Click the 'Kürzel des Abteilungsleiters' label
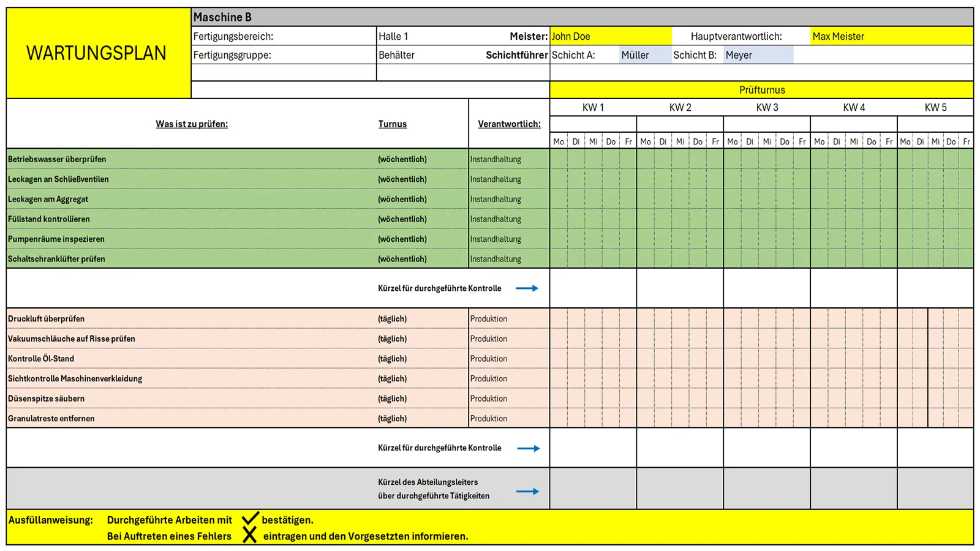Viewport: 980px width, 551px height. coord(428,482)
